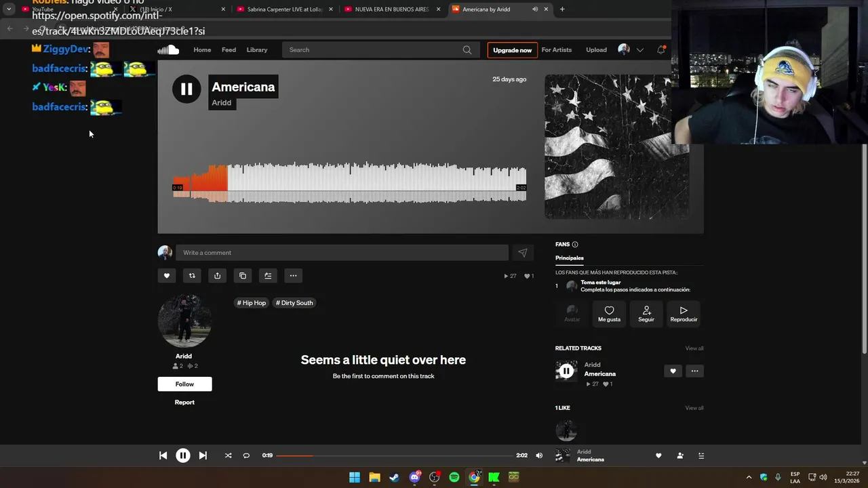Click the Write a comment field
Image resolution: width=868 pixels, height=488 pixels.
click(x=342, y=253)
